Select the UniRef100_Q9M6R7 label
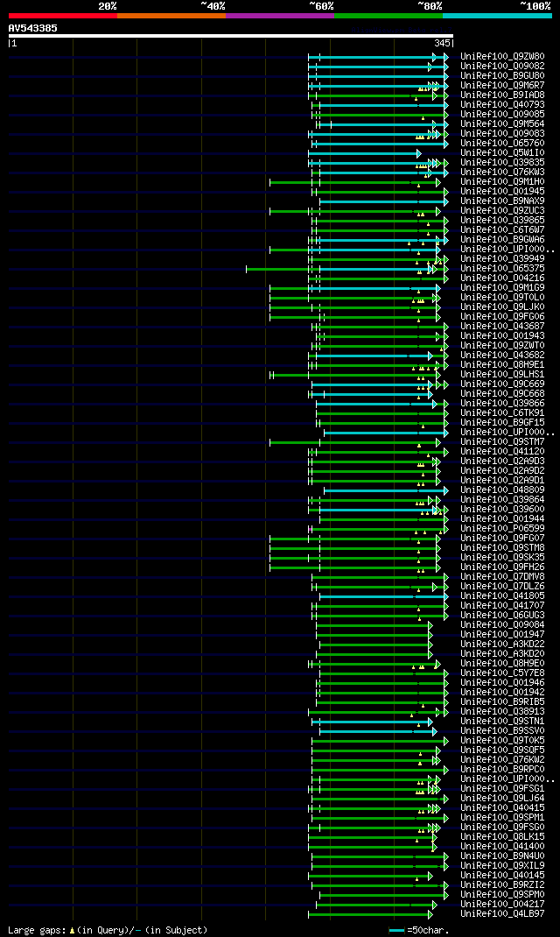 (502, 86)
